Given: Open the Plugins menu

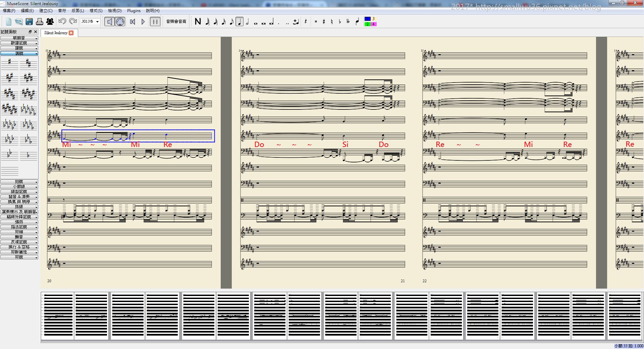Looking at the screenshot, I should pyautogui.click(x=134, y=11).
